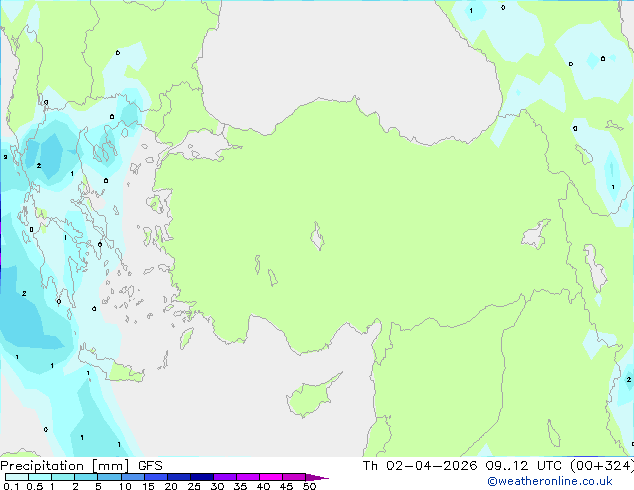Viewport: 634px width, 490px height.
Task: Click the '0.1' legend value label
Action: pyautogui.click(x=11, y=486)
